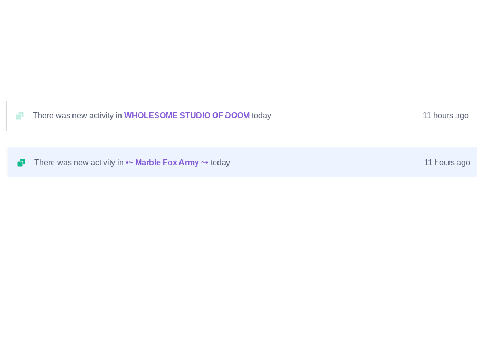Click the studio activity icon beside WHOLESOME STUDIO notification
Viewport: 480px width, 360px height.
20,116
